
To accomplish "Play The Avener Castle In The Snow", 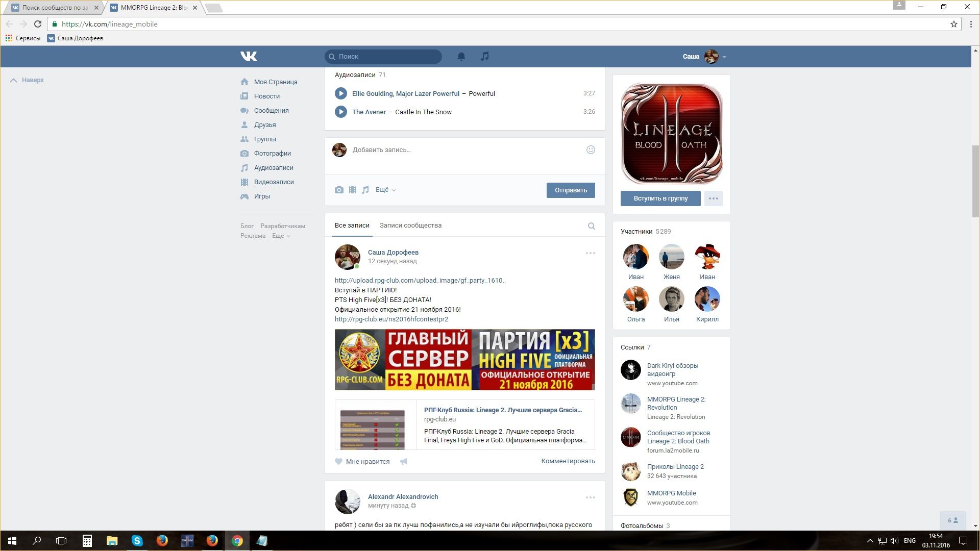I will pos(341,112).
